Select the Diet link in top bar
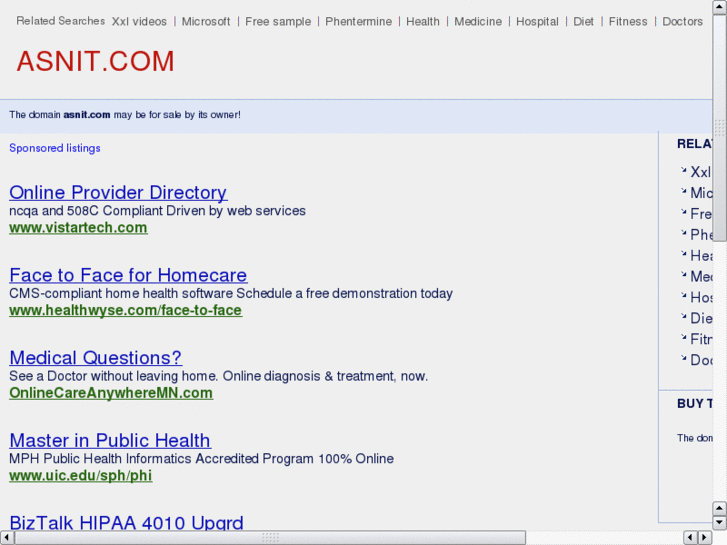This screenshot has height=545, width=727. point(583,21)
